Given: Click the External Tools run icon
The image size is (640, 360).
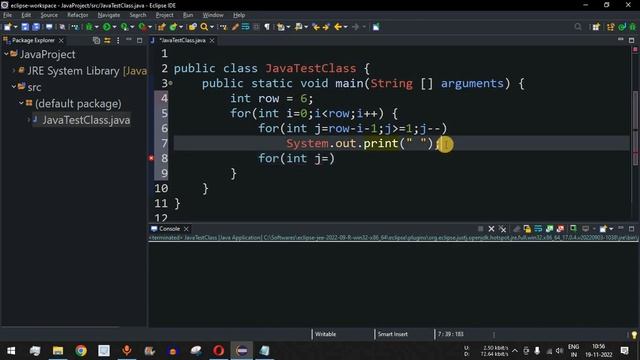Looking at the screenshot, I should coord(142,27).
